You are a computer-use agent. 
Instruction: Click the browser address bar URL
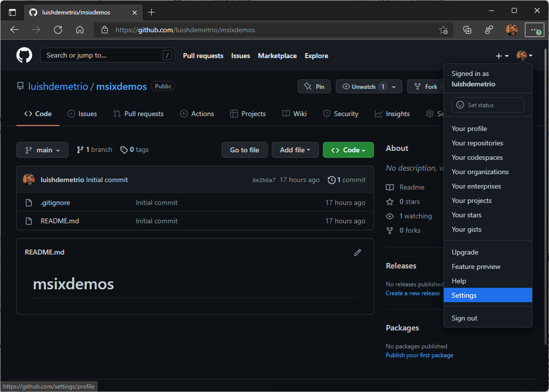click(185, 30)
